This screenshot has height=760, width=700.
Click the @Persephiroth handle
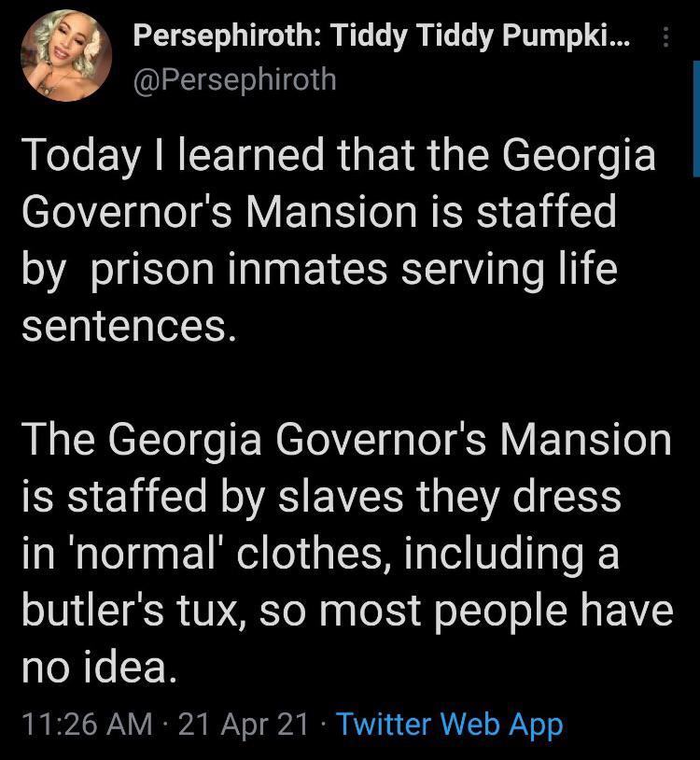coord(234,79)
